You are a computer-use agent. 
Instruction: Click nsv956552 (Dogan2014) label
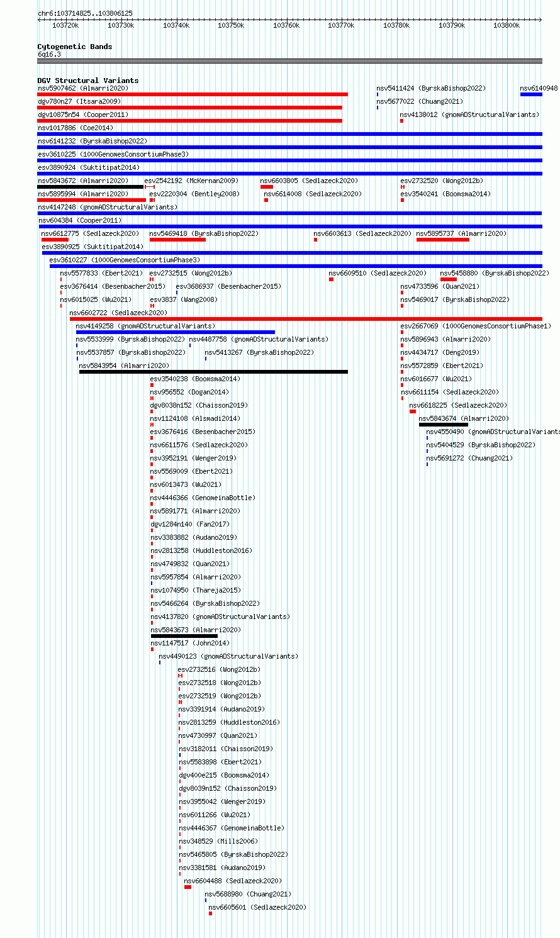click(189, 393)
